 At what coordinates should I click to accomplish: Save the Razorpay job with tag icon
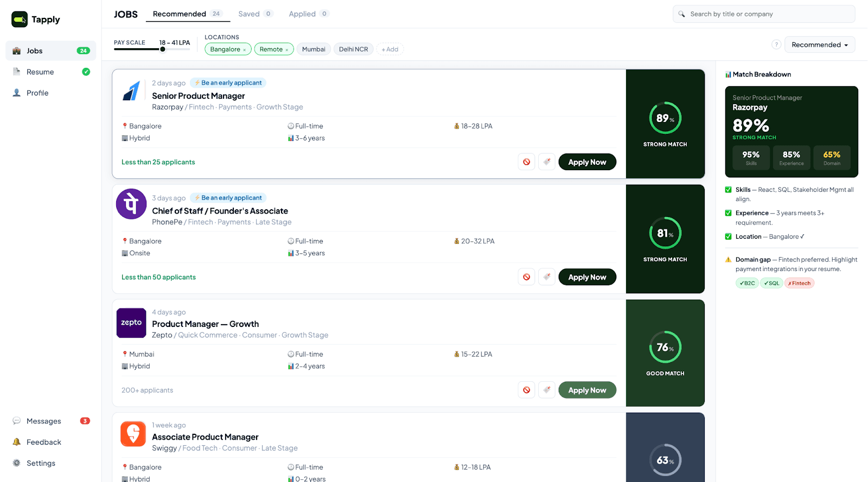pos(547,162)
